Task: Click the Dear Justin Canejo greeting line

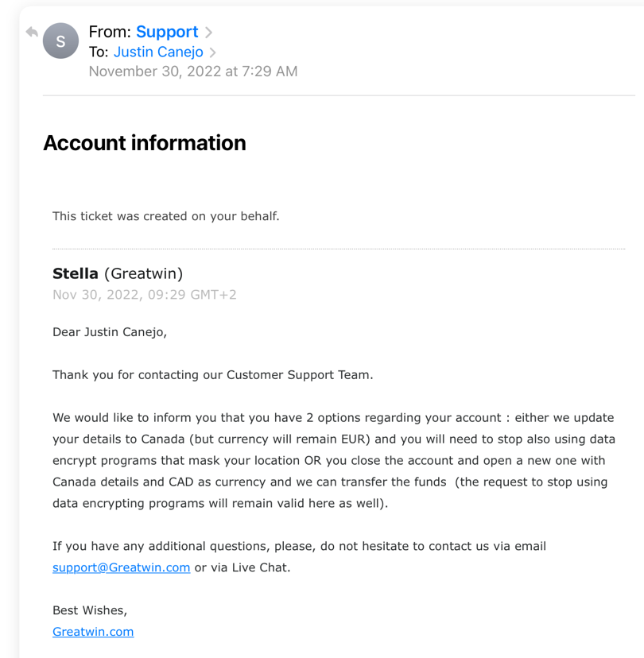Action: click(x=110, y=332)
